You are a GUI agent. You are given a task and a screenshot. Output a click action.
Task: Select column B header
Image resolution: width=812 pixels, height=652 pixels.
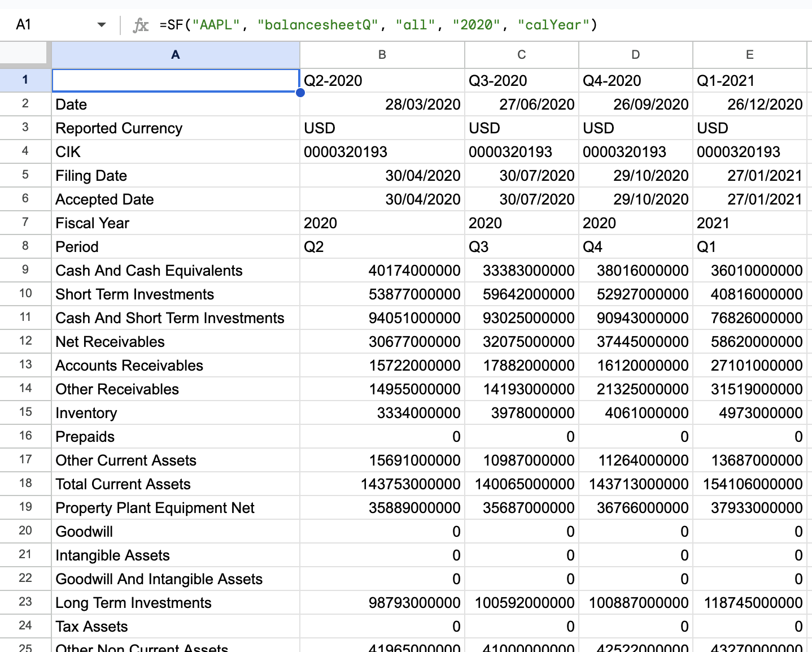(x=382, y=55)
